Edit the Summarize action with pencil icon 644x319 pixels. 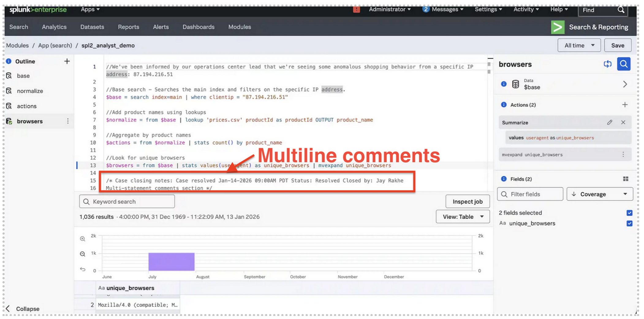tap(609, 122)
